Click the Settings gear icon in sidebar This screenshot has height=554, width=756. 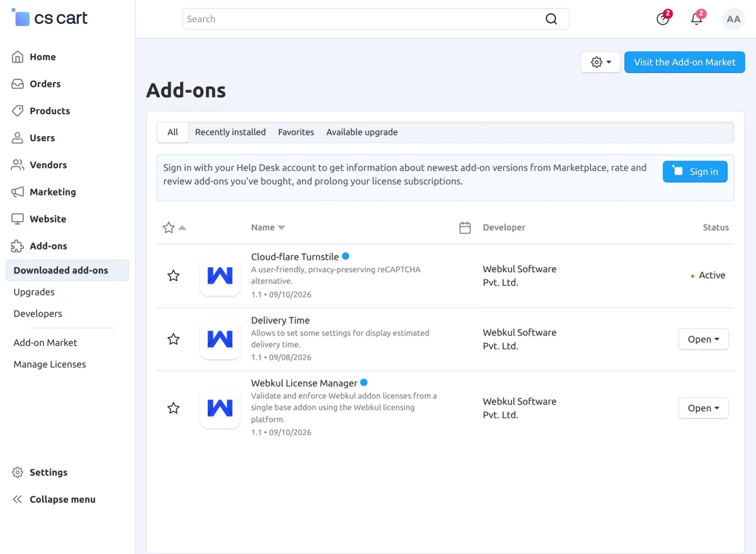18,473
